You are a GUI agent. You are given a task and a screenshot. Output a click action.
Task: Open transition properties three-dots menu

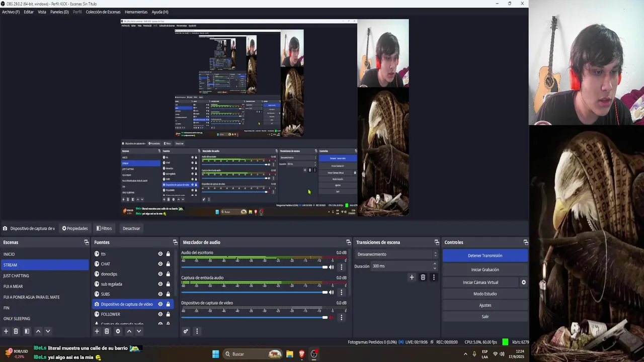(x=434, y=277)
